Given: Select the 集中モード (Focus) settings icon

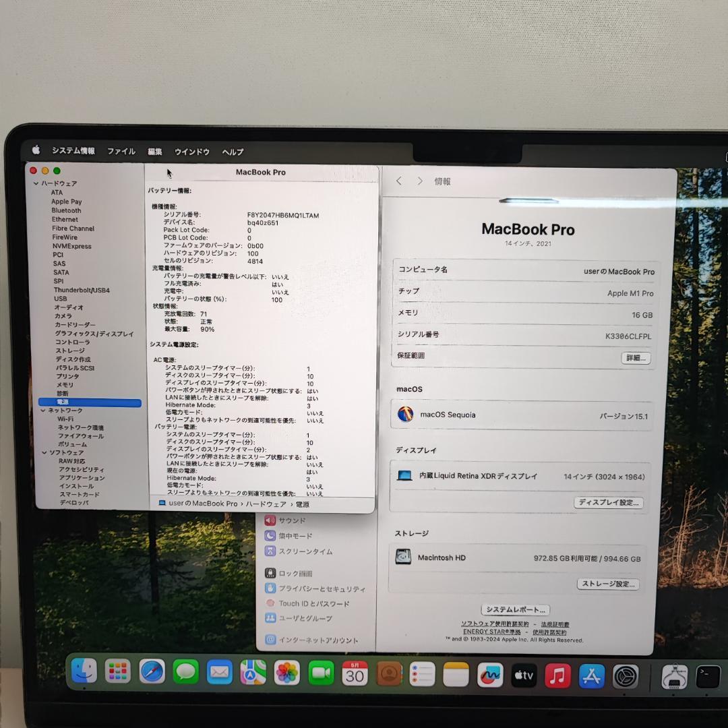Looking at the screenshot, I should [x=270, y=535].
